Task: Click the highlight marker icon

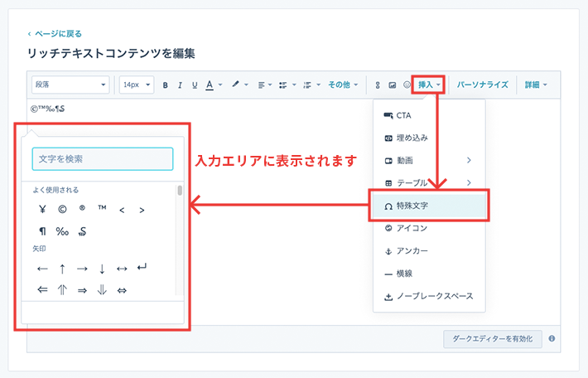Action: point(235,85)
